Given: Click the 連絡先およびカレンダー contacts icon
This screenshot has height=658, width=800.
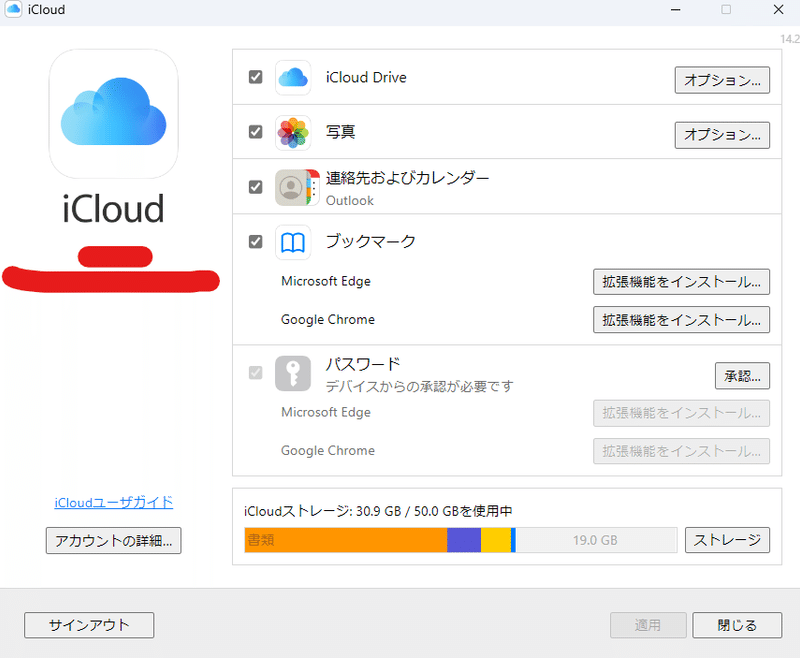Looking at the screenshot, I should [293, 187].
